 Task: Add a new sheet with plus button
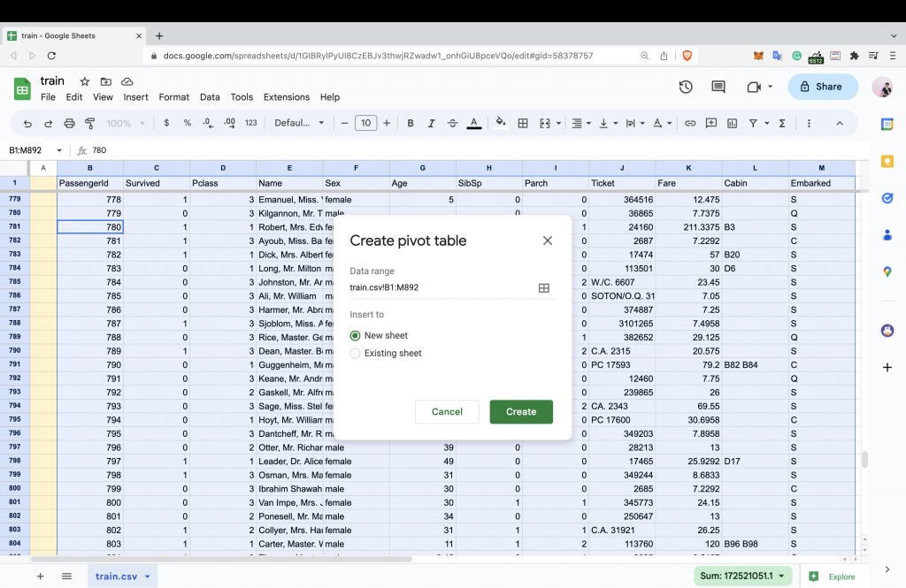click(41, 577)
